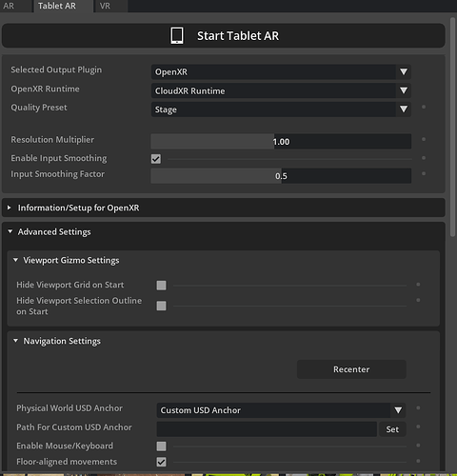Viewport: 457px width, 476px height.
Task: Click the Resolution Multiplier slider
Action: coord(281,142)
